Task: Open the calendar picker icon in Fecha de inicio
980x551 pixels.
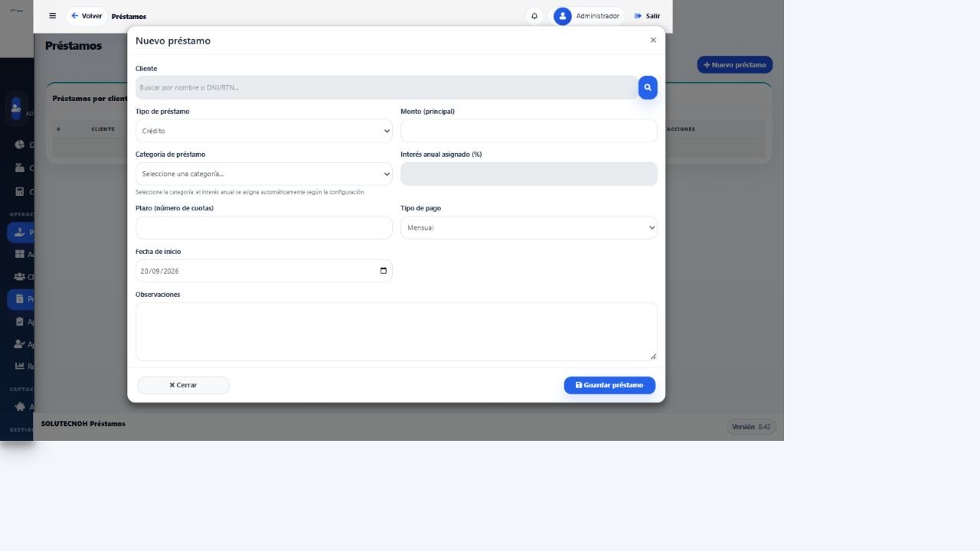Action: click(x=384, y=271)
